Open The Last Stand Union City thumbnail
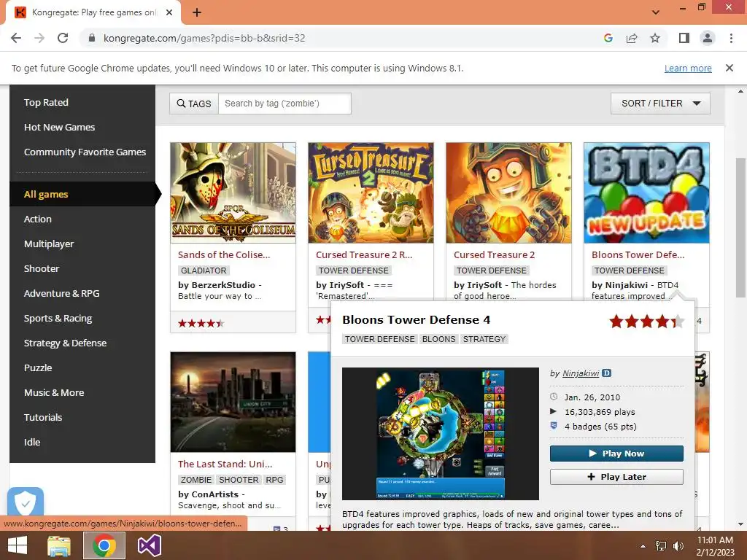The image size is (747, 560). click(233, 402)
